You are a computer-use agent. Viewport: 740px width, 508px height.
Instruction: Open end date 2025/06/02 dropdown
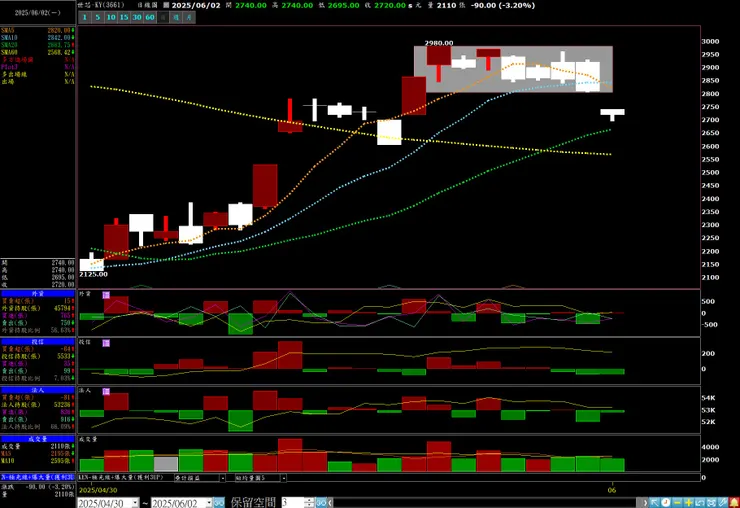(x=208, y=503)
